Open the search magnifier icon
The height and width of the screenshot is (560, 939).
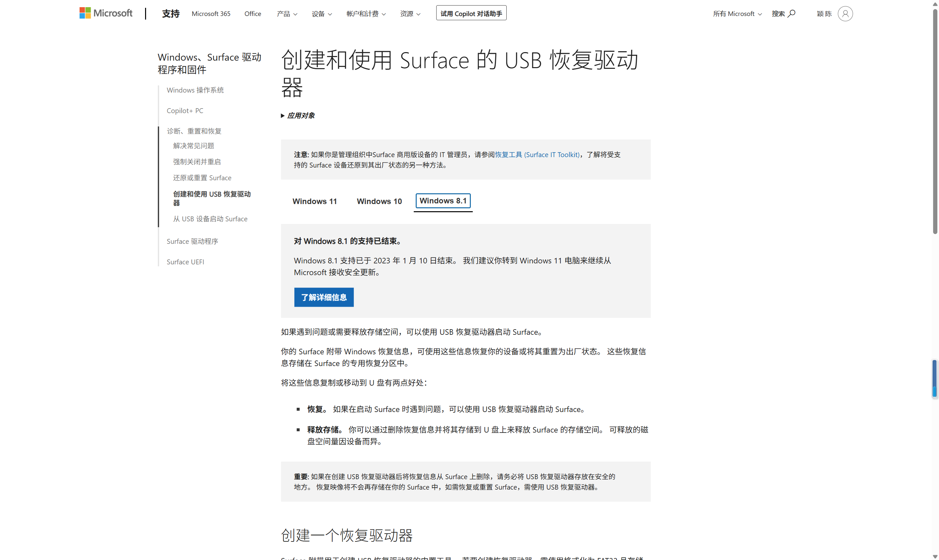coord(791,14)
